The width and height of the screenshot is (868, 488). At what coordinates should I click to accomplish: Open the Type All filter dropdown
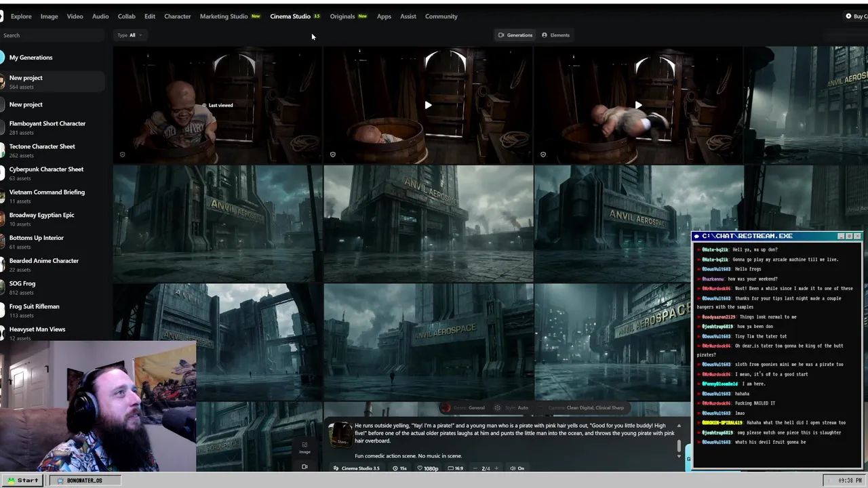(x=130, y=35)
